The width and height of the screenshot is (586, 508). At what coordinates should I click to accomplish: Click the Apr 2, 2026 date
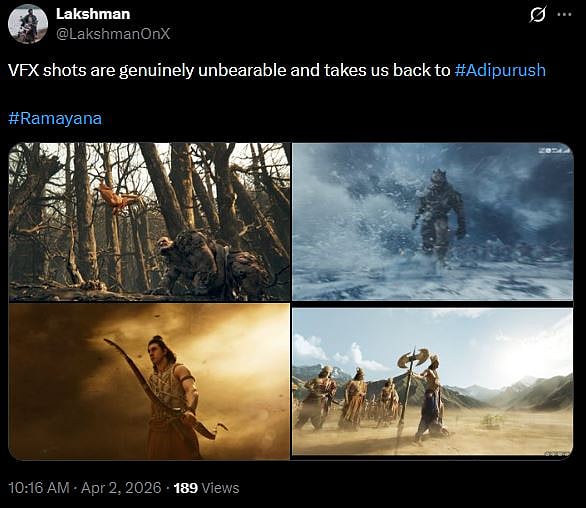click(121, 488)
